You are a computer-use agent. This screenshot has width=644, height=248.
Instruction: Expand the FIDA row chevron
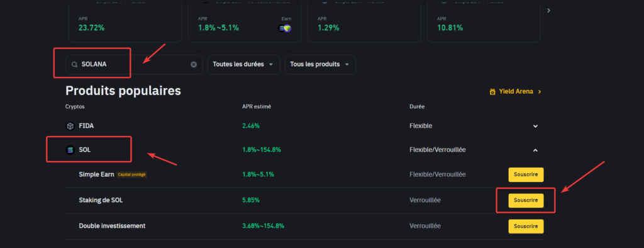[535, 126]
